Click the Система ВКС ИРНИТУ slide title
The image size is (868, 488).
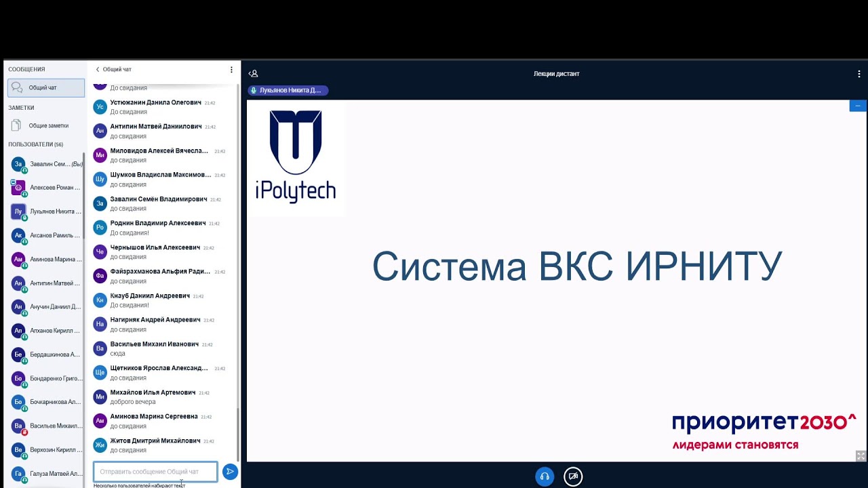577,266
